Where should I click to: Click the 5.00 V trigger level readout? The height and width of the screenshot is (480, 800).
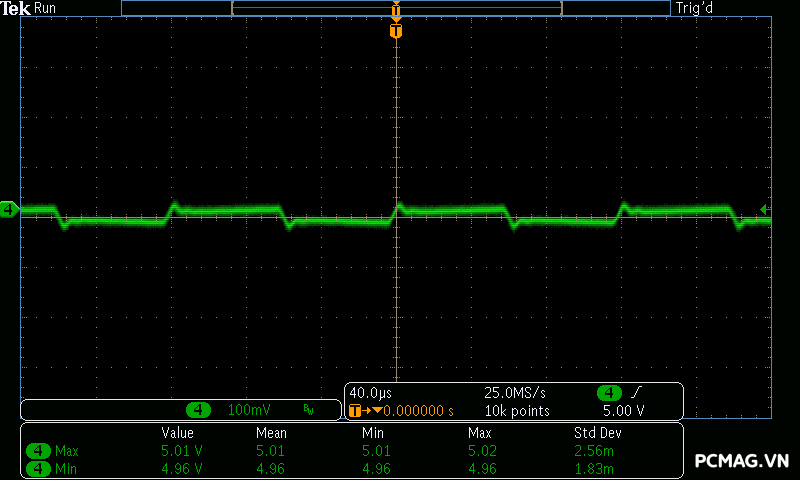pyautogui.click(x=623, y=410)
